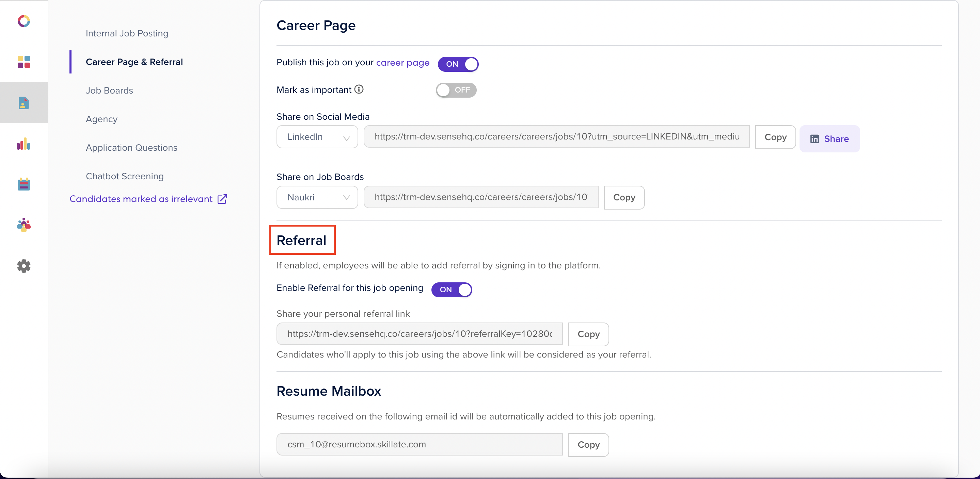This screenshot has width=980, height=479.
Task: Open the dashboard grid icon in sidebar
Action: [x=23, y=62]
